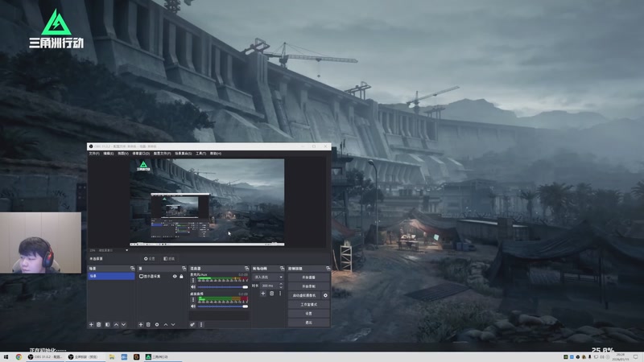Viewport: 644px width, 362px height.
Task: Click transition duration 300 ms field
Action: click(270, 286)
